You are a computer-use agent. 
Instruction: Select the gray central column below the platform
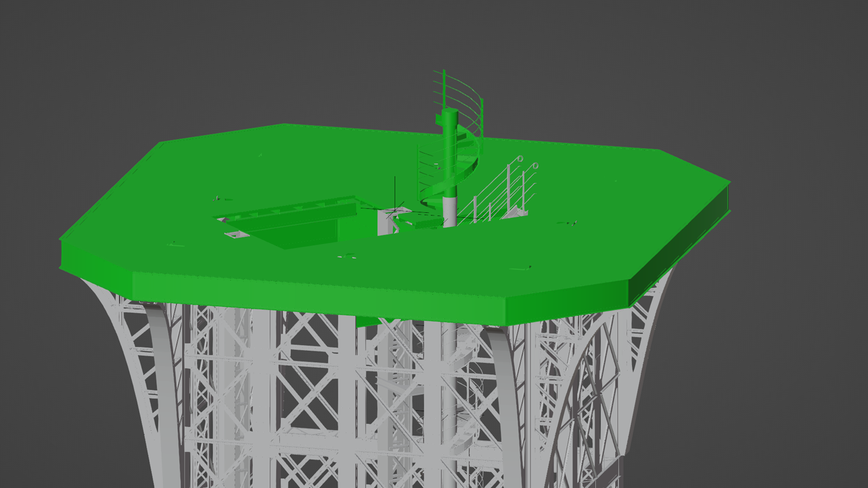(x=449, y=394)
